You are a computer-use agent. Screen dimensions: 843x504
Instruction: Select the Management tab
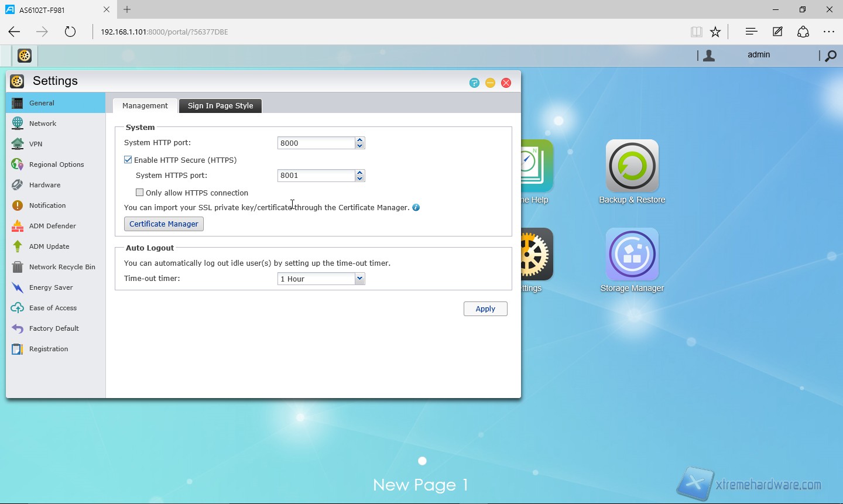point(145,106)
